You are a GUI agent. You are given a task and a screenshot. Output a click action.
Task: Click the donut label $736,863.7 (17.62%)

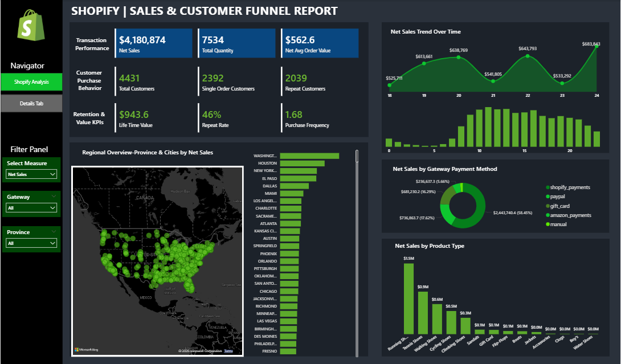pyautogui.click(x=416, y=218)
